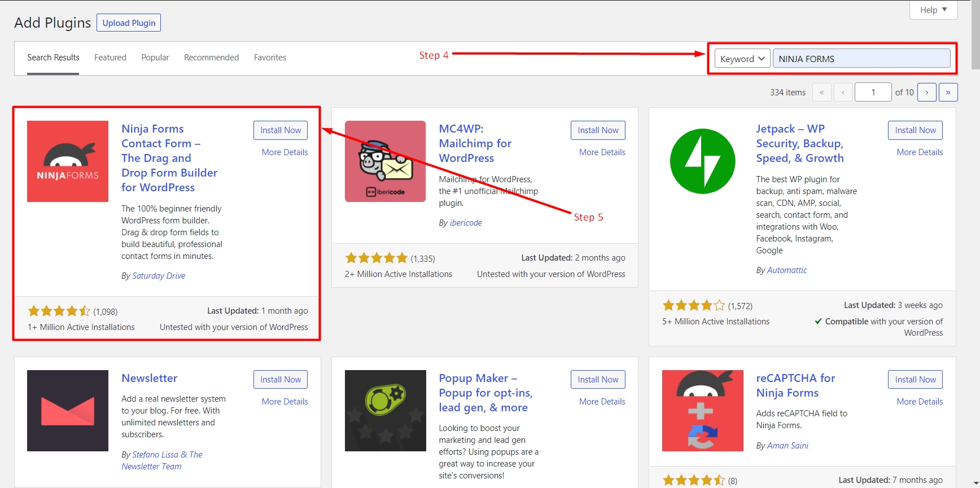Open More Details for reCAPTCHA for Ninja Forms
Image resolution: width=980 pixels, height=488 pixels.
(920, 402)
